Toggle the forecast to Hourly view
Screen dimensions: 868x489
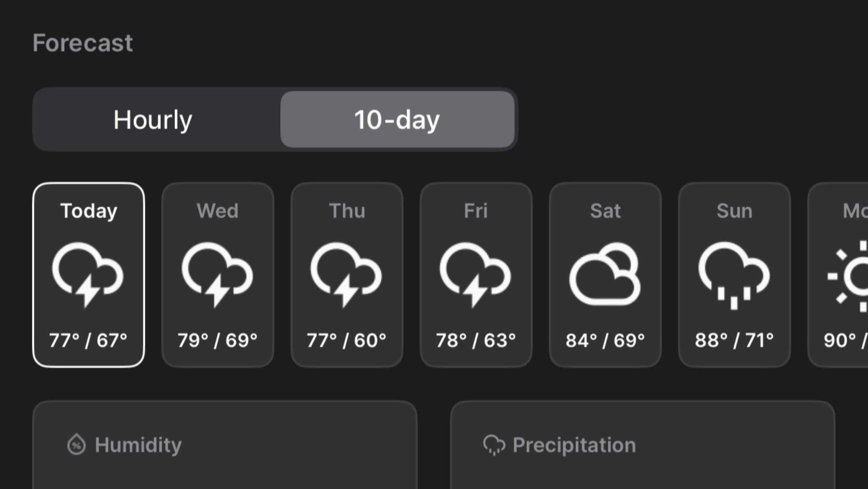pyautogui.click(x=153, y=119)
